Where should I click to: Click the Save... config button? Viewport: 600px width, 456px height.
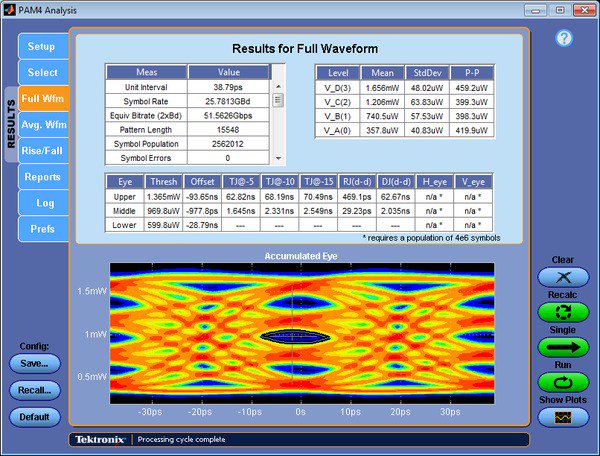pyautogui.click(x=35, y=364)
